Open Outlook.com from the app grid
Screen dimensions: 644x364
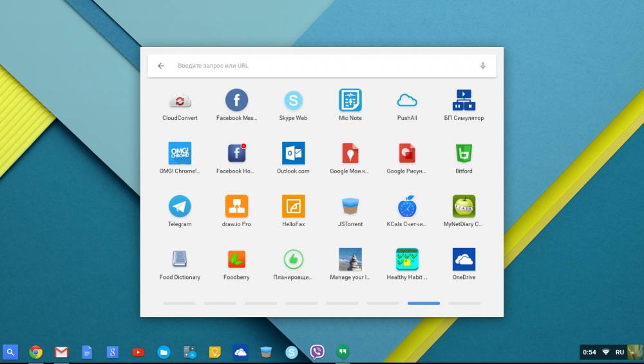293,153
